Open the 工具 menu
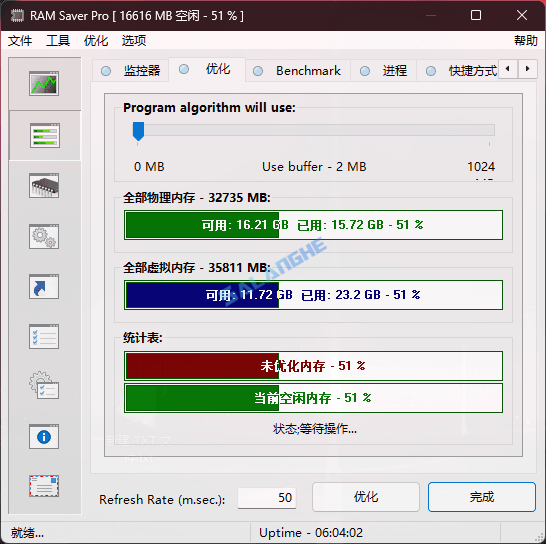Screen dimensions: 546x544 58,41
